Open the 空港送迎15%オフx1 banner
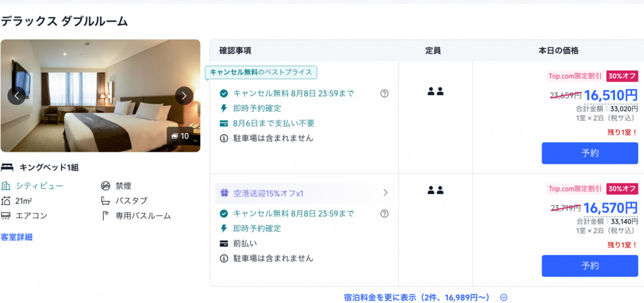This screenshot has height=303, width=644. tap(304, 193)
